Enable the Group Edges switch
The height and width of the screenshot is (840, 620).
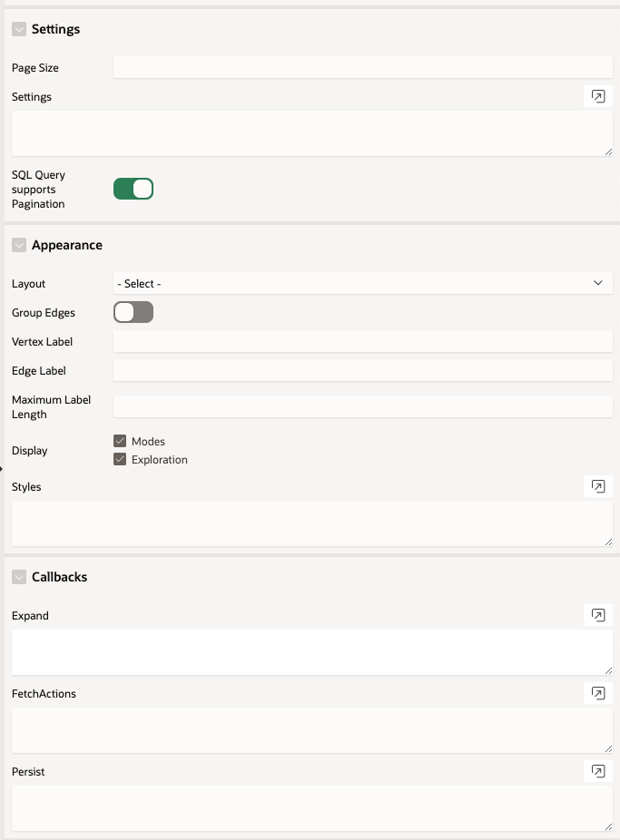coord(133,312)
